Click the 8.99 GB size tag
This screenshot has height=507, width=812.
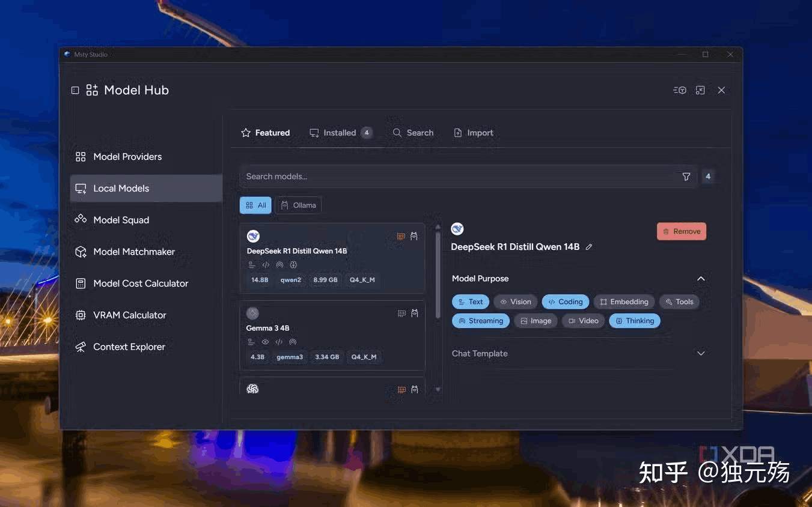[x=325, y=280]
